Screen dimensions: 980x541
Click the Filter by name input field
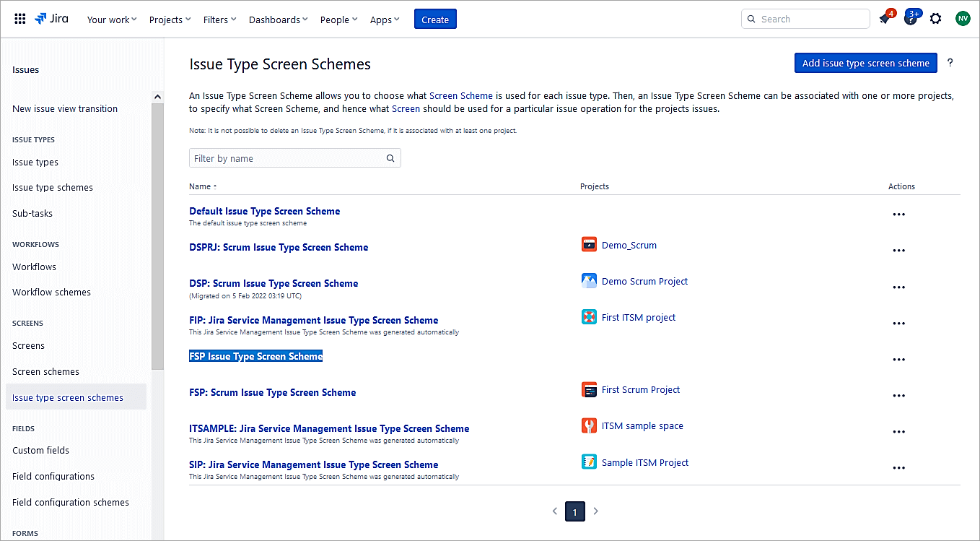click(289, 157)
